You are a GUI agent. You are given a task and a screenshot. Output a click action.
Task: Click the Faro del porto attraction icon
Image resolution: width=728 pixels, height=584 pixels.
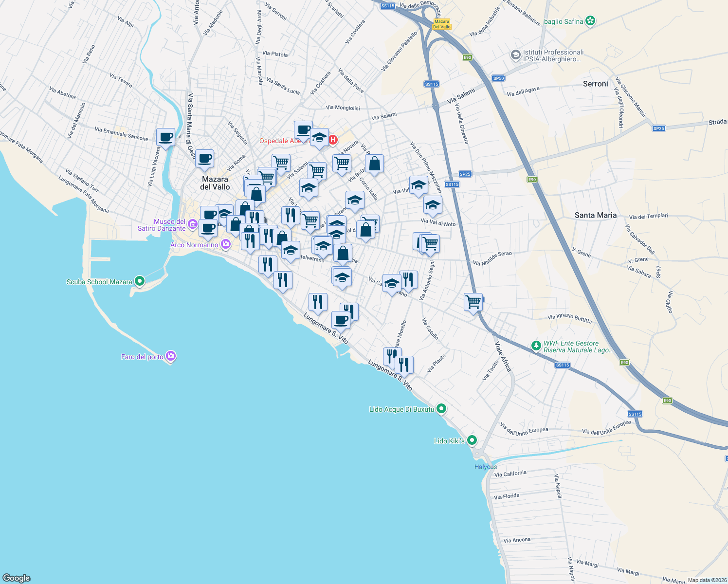click(170, 356)
